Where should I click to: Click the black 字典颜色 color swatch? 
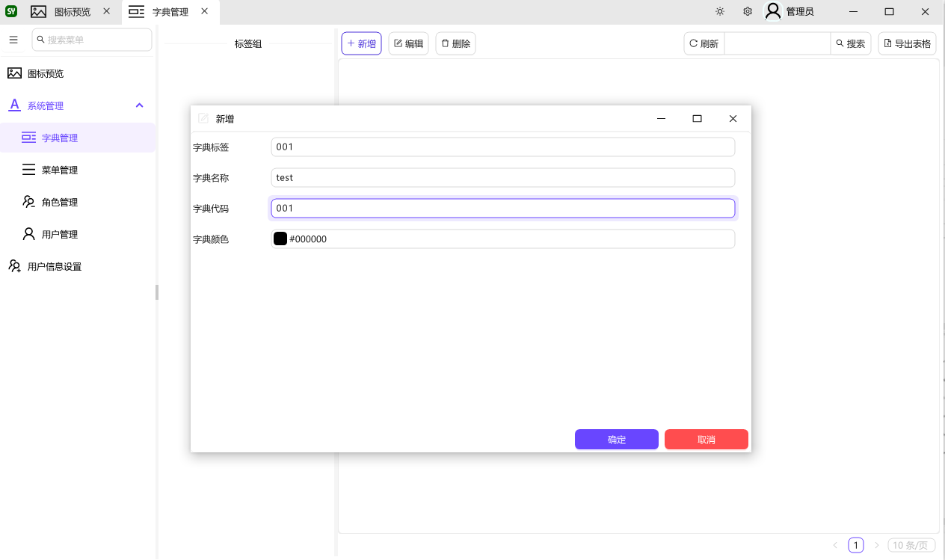(280, 239)
